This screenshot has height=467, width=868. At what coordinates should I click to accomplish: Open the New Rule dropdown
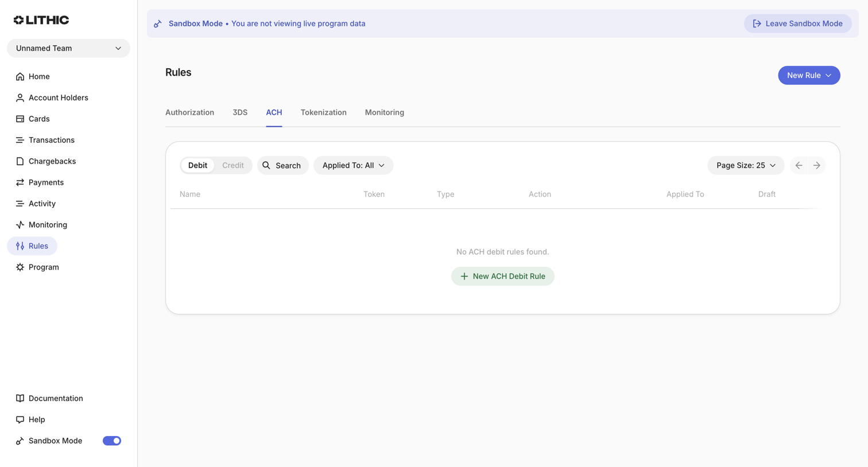tap(809, 75)
